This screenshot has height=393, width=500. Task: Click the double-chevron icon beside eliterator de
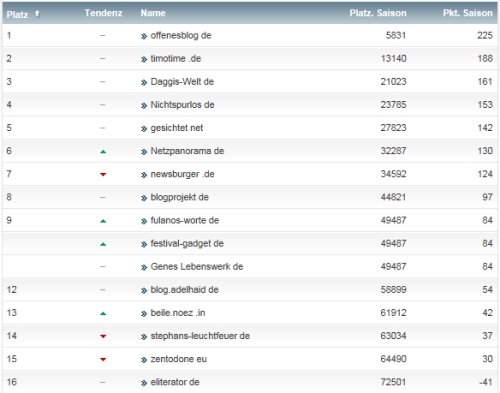tap(144, 383)
